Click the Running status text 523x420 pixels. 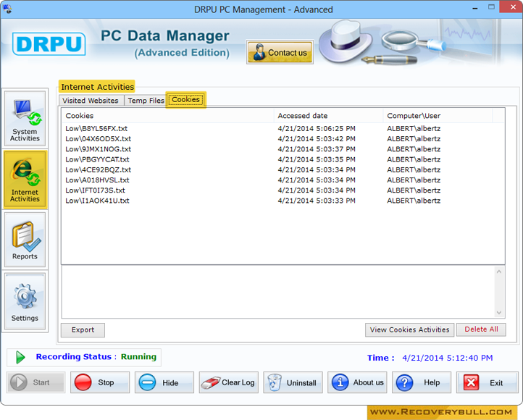tap(138, 357)
